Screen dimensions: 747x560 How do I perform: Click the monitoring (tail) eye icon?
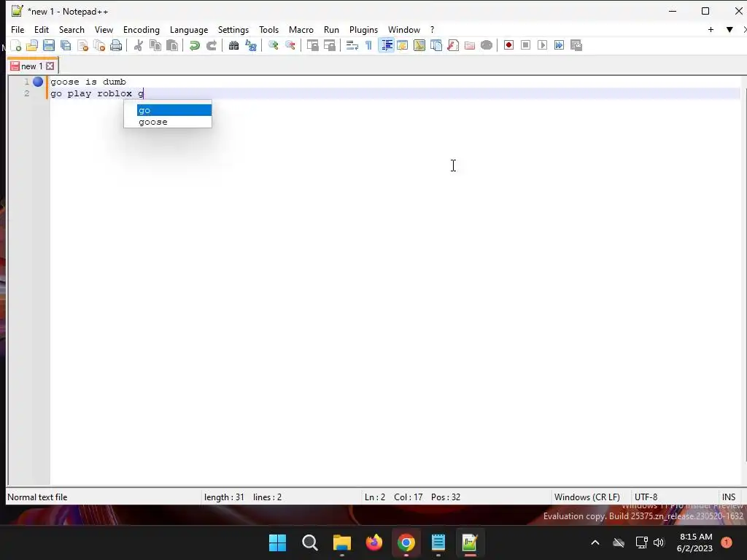[x=487, y=45]
